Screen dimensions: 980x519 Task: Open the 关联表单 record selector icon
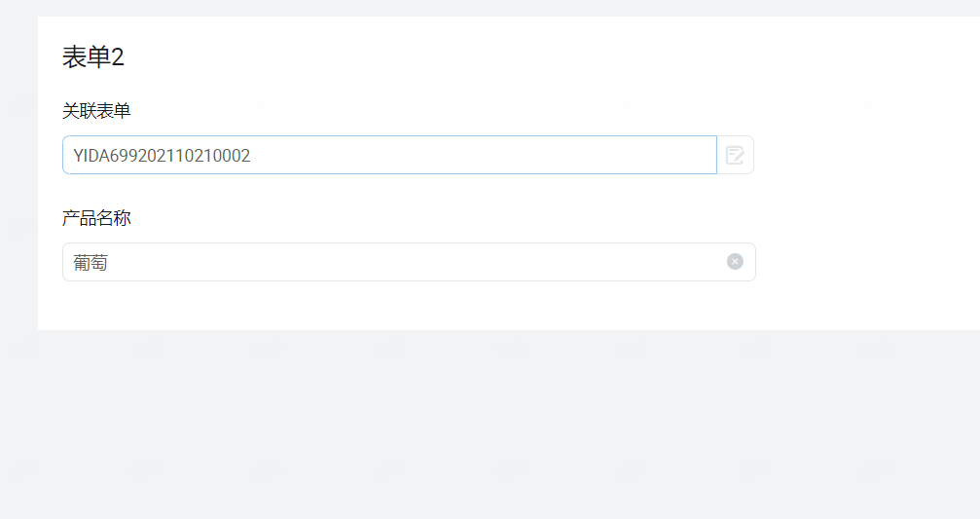pos(735,155)
